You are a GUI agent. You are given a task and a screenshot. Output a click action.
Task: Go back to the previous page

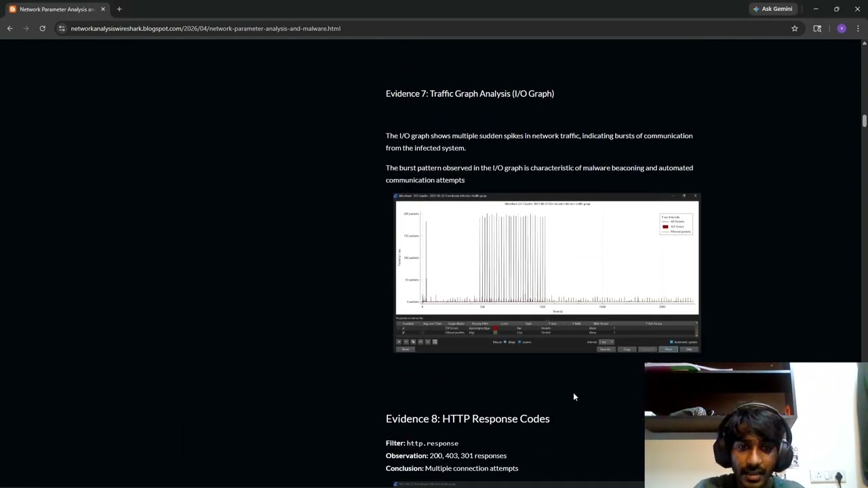click(9, 28)
